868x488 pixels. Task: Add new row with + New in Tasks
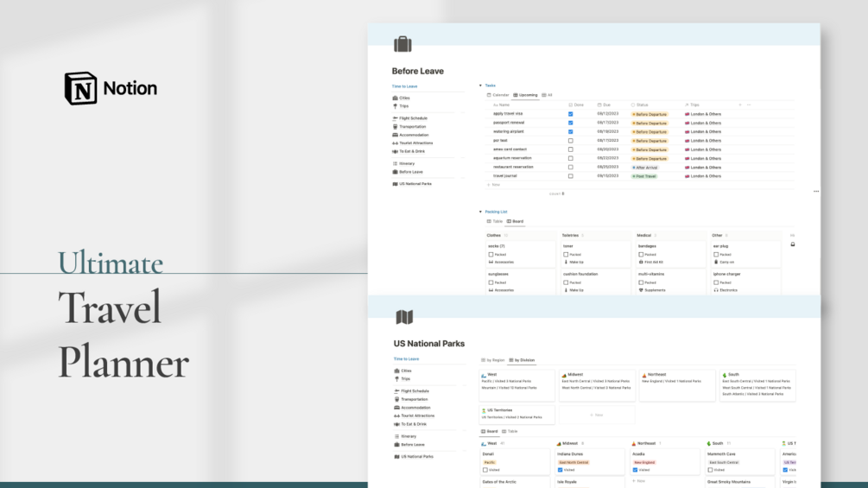[494, 185]
